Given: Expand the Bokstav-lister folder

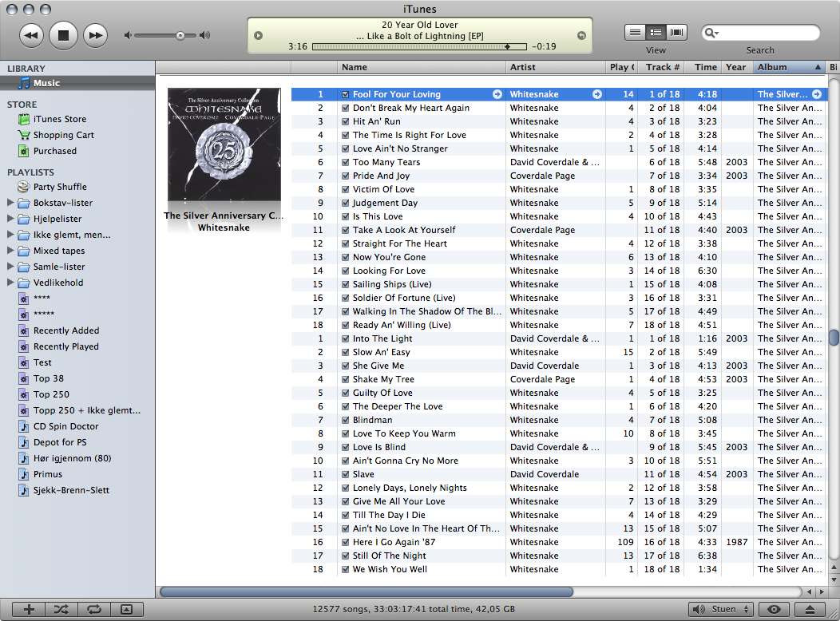Looking at the screenshot, I should point(10,203).
